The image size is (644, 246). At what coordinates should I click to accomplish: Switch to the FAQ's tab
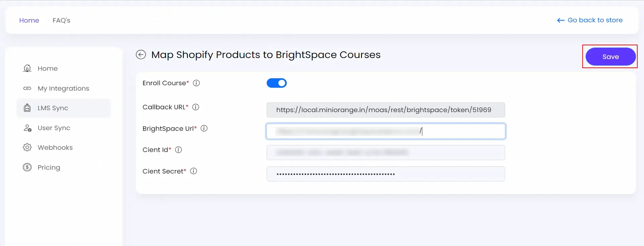coord(61,20)
